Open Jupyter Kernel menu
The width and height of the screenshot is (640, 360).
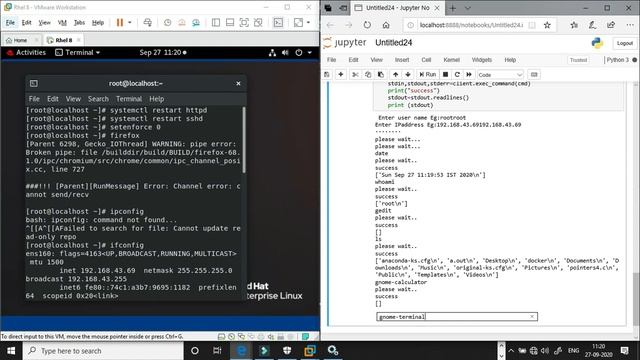(x=451, y=60)
